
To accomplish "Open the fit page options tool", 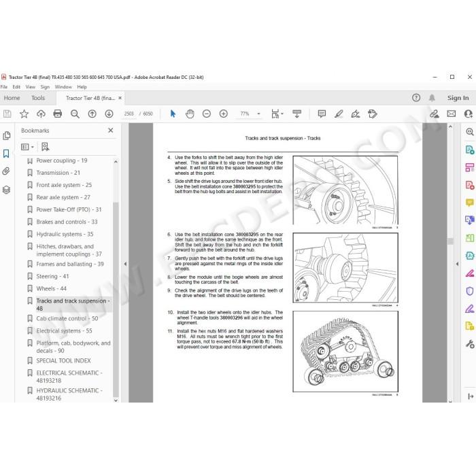I will [x=275, y=114].
